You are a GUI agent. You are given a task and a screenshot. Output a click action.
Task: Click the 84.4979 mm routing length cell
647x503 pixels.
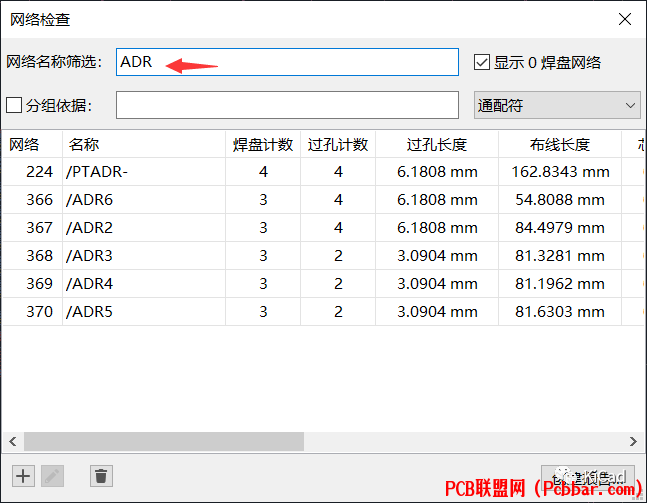560,228
